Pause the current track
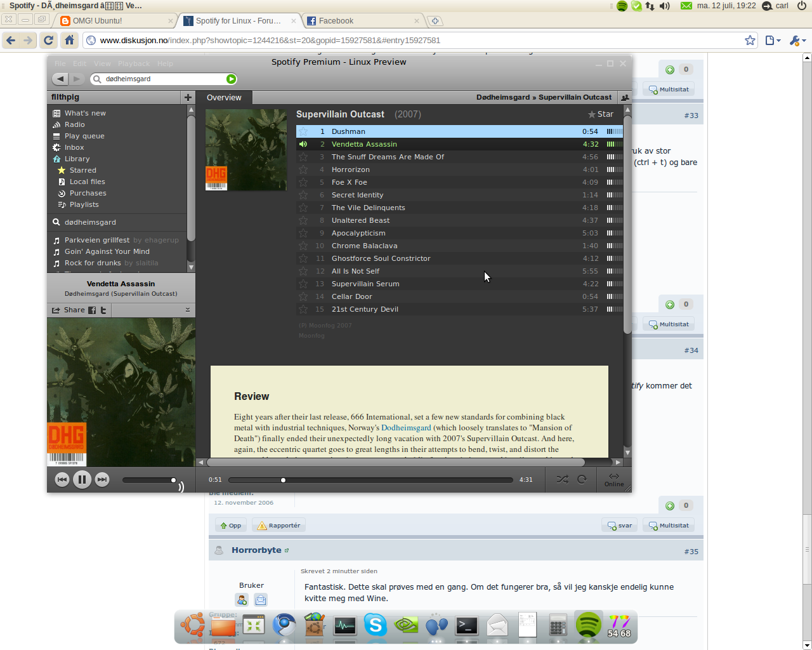The height and width of the screenshot is (650, 812). (x=82, y=480)
